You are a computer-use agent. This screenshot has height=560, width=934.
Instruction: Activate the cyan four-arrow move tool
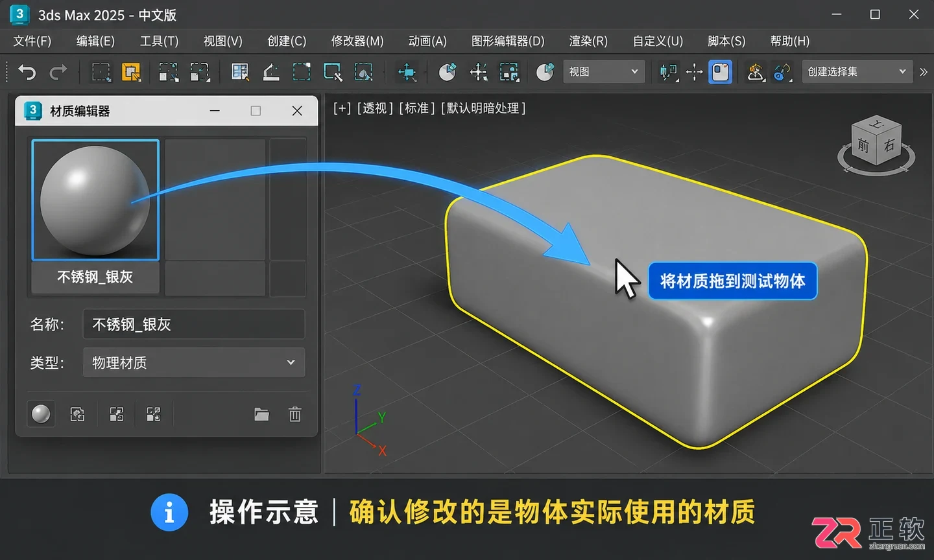[x=407, y=72]
